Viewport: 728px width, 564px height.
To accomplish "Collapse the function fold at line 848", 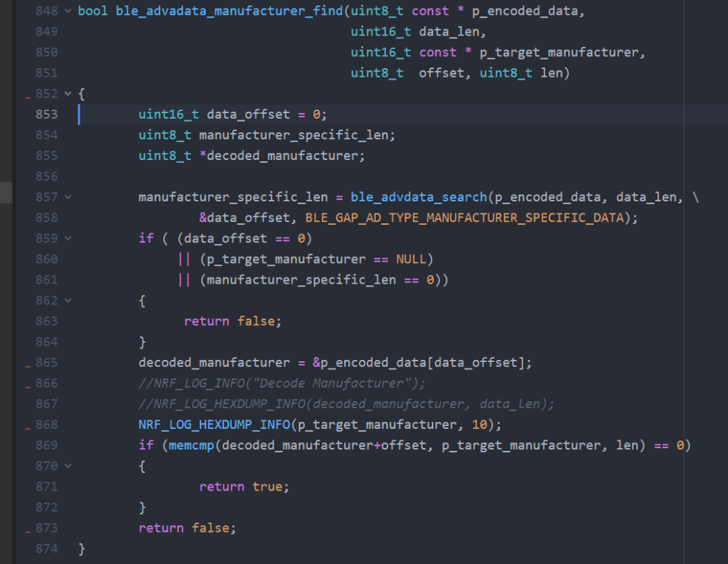I will tap(68, 11).
